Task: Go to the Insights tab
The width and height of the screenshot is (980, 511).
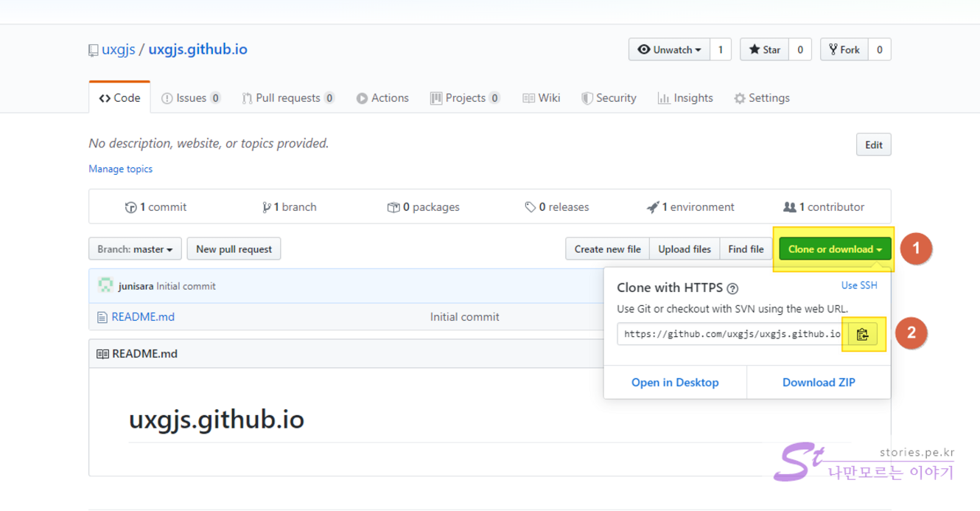Action: (x=685, y=98)
